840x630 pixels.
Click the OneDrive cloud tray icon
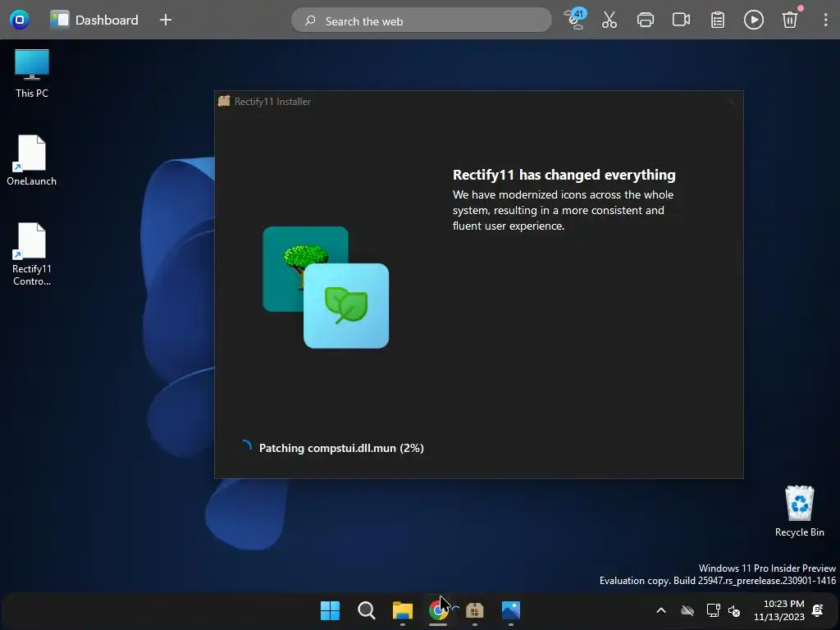[687, 610]
